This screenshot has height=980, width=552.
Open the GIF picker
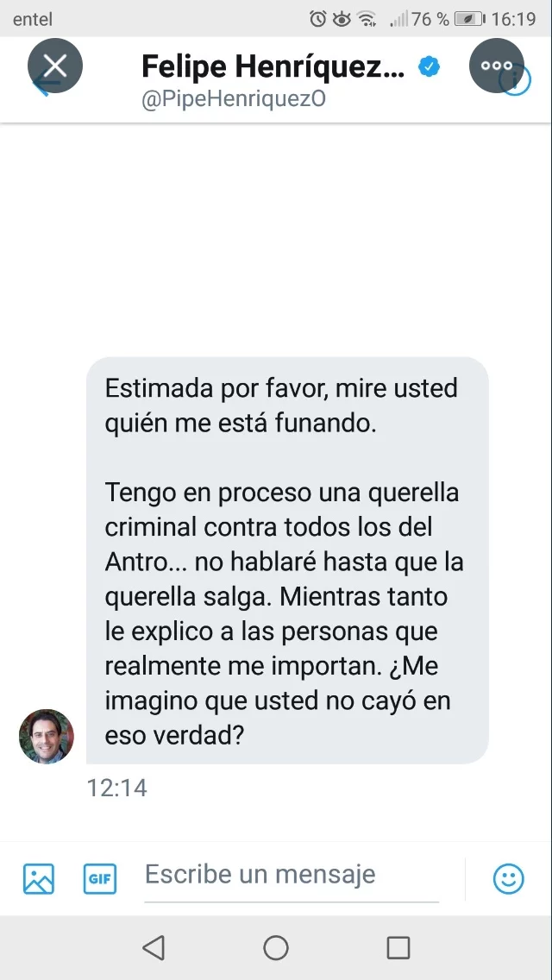100,878
